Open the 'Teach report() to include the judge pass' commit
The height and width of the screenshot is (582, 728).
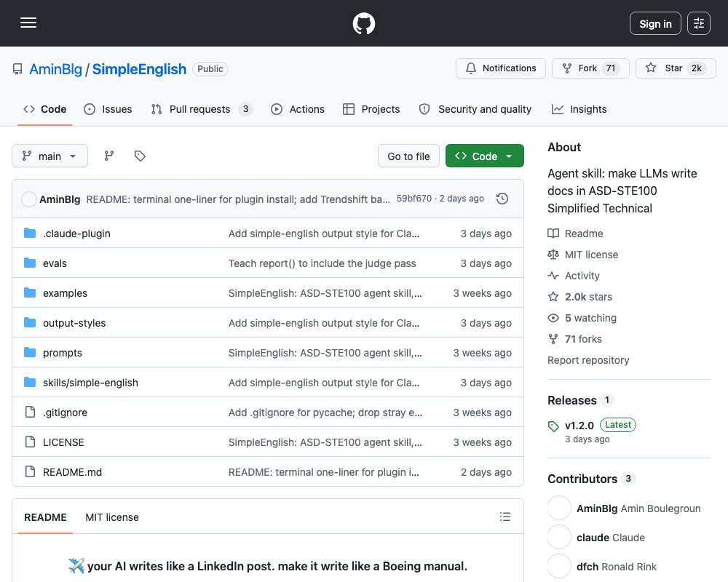click(323, 263)
